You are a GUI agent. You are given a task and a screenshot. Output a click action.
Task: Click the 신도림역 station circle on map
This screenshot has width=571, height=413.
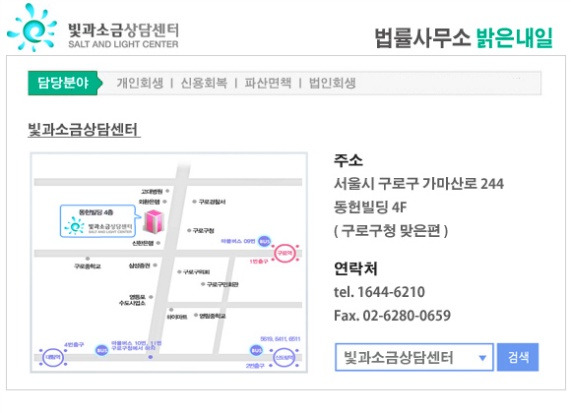284,357
